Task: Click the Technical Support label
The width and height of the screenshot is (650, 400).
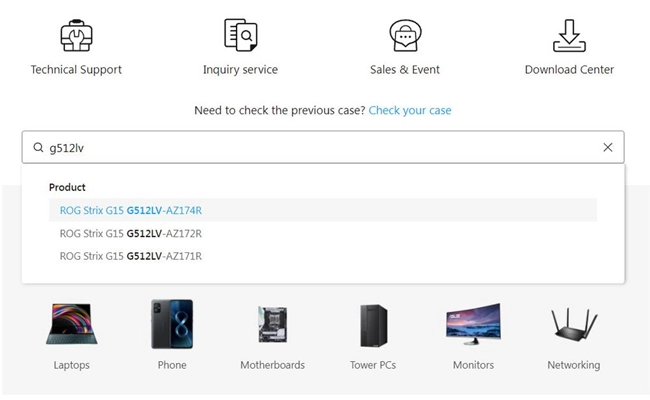Action: pyautogui.click(x=76, y=70)
